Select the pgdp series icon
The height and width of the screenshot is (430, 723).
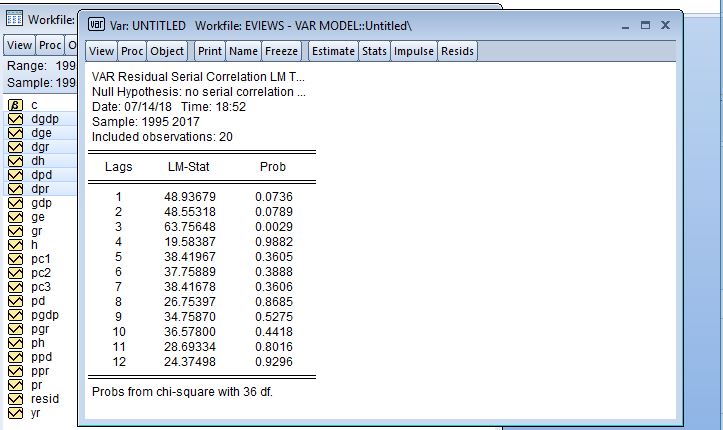15,315
